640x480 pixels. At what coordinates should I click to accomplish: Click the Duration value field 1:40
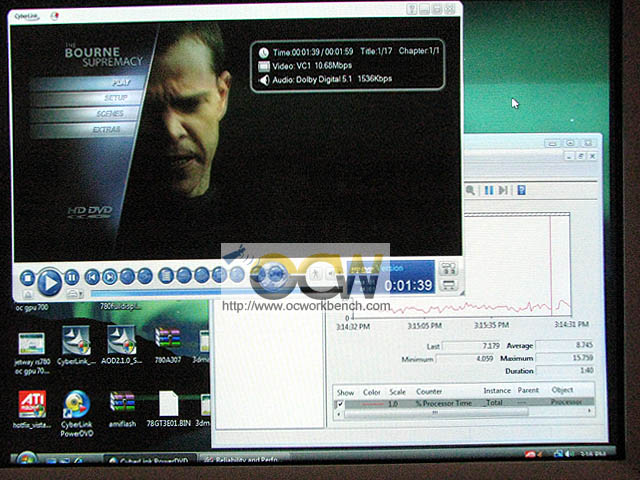(565, 371)
